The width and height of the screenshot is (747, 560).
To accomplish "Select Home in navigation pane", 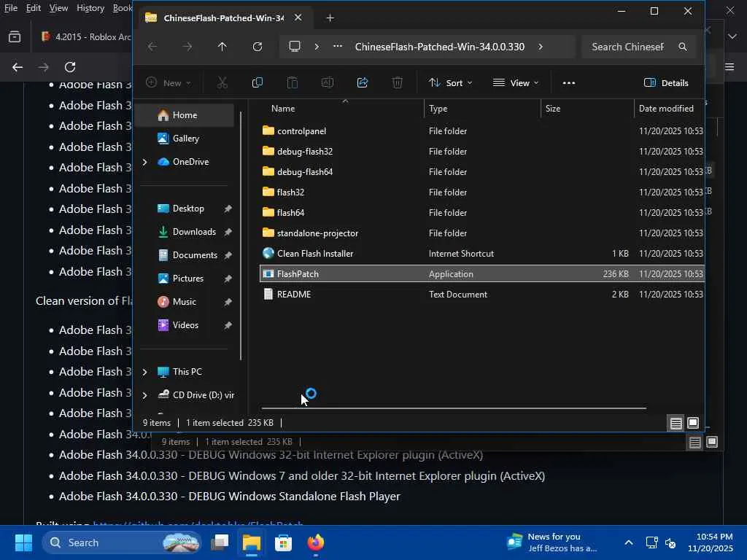I will (x=185, y=115).
